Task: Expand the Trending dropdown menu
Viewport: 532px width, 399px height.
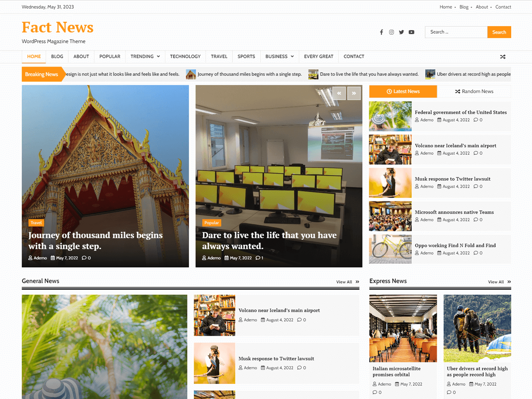Action: (145, 57)
